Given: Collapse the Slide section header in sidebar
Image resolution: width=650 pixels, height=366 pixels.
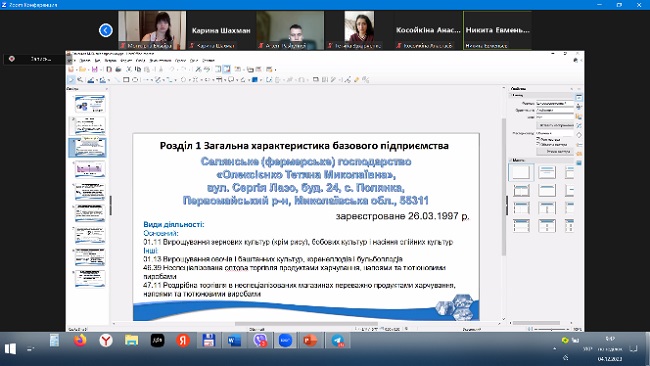Looking at the screenshot, I should (518, 95).
